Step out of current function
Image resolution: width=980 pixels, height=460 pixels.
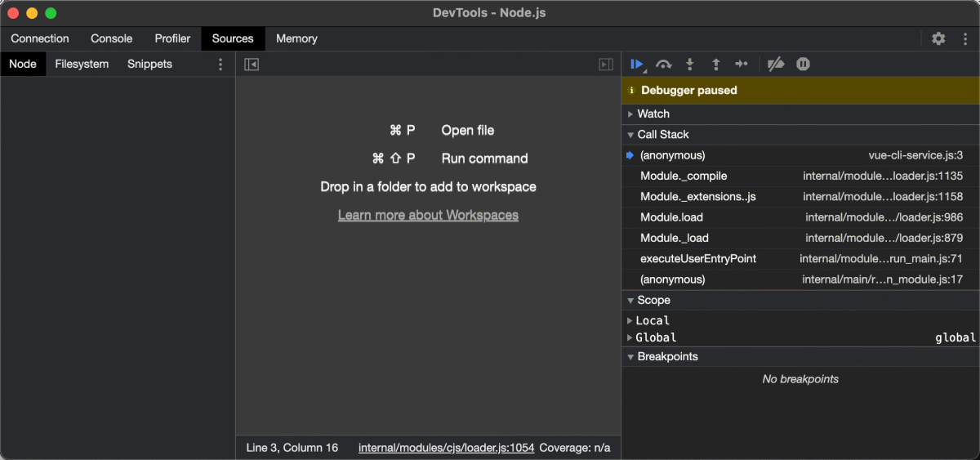point(716,64)
